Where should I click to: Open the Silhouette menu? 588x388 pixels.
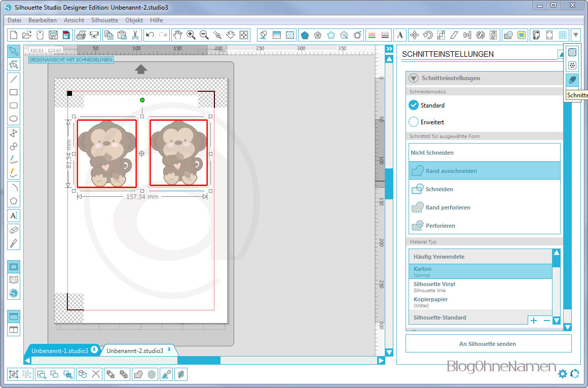coord(104,20)
